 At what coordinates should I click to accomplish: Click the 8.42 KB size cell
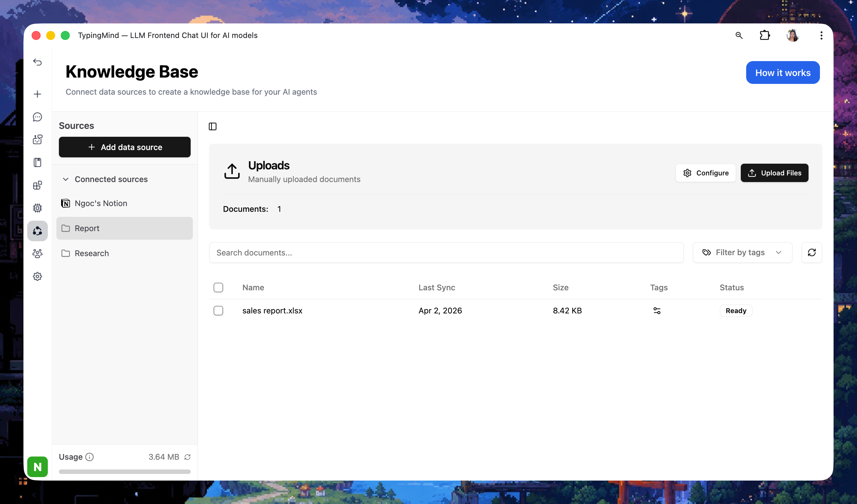567,311
